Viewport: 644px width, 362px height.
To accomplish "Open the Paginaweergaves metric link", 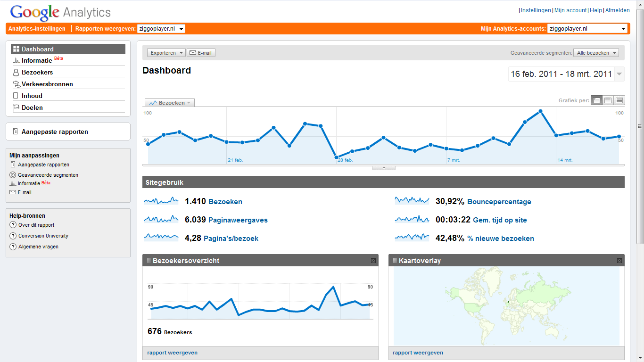I will (x=238, y=220).
